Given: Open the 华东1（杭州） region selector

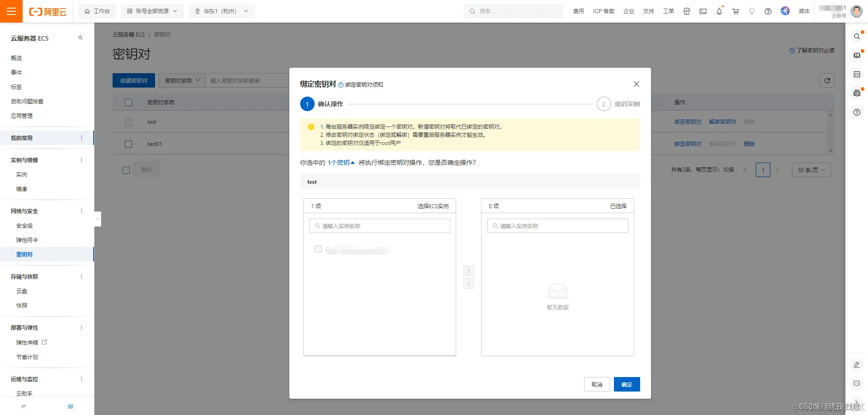Looking at the screenshot, I should (222, 11).
